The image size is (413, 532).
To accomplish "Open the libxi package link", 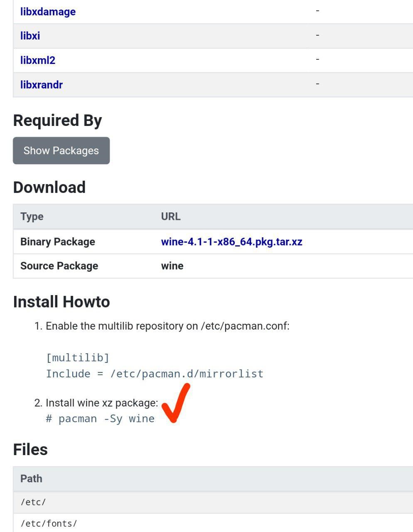I will [30, 36].
